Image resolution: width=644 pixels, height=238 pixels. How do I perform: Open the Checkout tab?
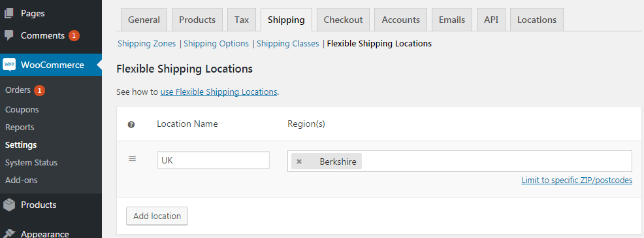click(343, 20)
